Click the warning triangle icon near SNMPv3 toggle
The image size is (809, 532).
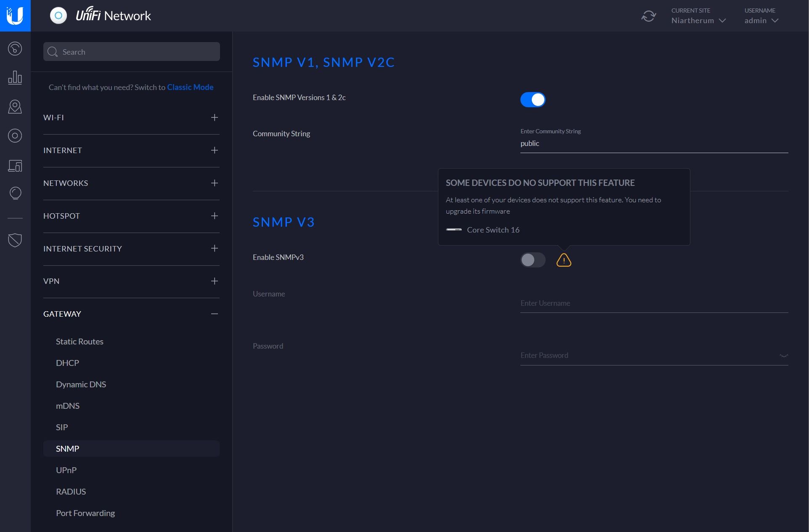click(x=564, y=260)
